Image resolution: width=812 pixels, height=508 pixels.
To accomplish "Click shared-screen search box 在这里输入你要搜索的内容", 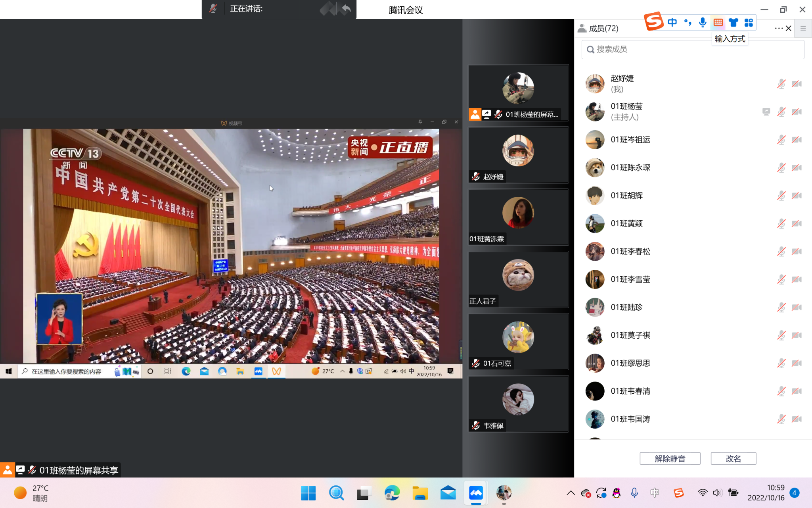I will 79,371.
